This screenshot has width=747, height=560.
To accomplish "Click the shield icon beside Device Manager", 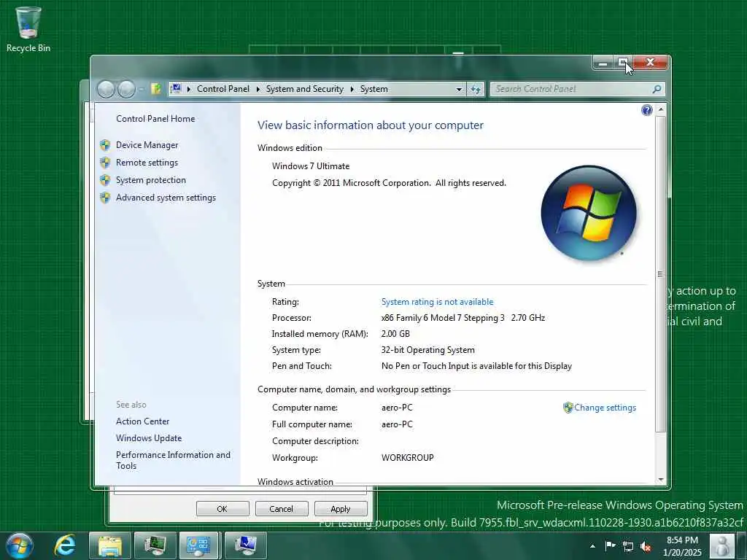I will tap(105, 145).
